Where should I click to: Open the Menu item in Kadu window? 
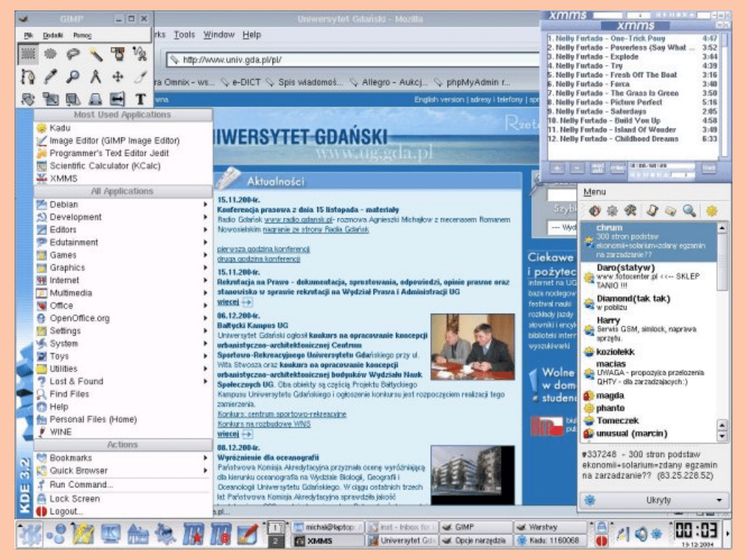595,192
